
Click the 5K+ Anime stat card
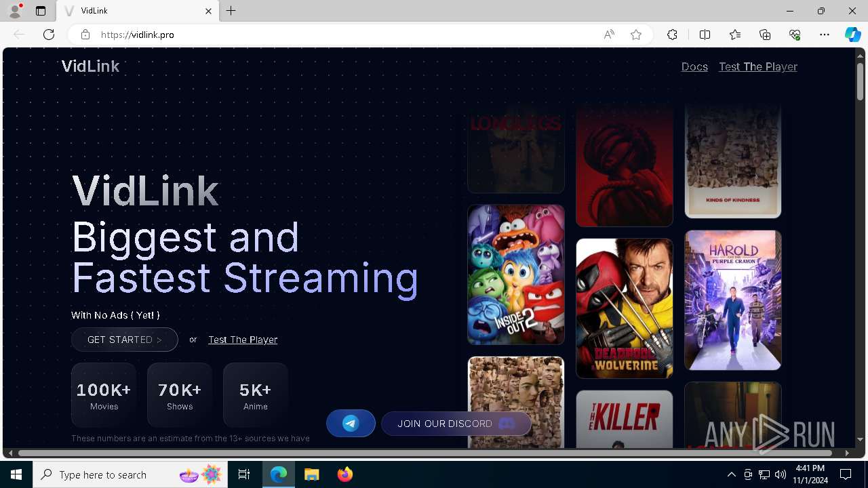(256, 395)
